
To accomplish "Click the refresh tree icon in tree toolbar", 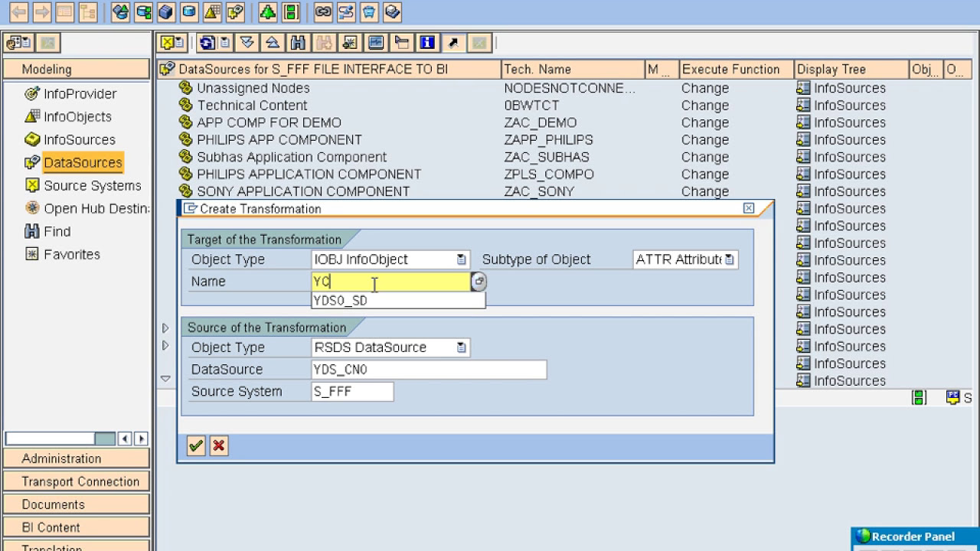I will tap(207, 43).
